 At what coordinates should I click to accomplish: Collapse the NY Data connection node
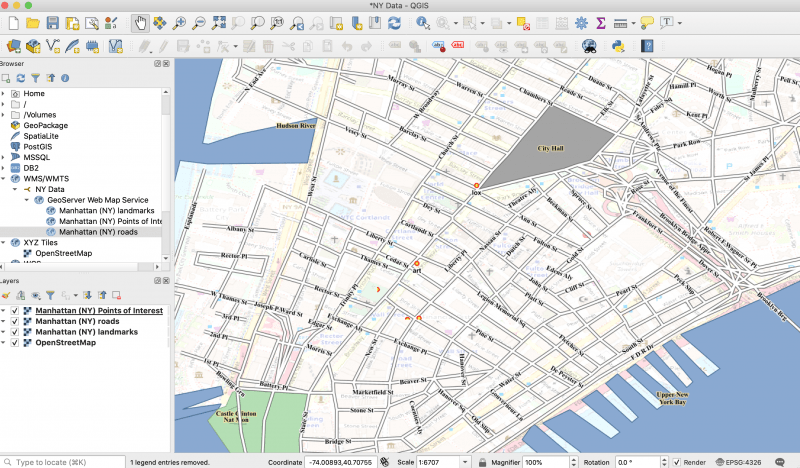point(15,189)
